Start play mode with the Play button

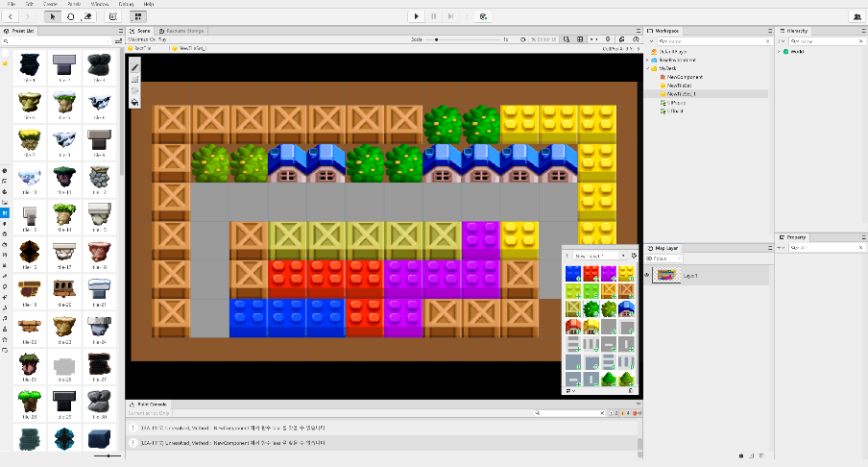pyautogui.click(x=417, y=16)
